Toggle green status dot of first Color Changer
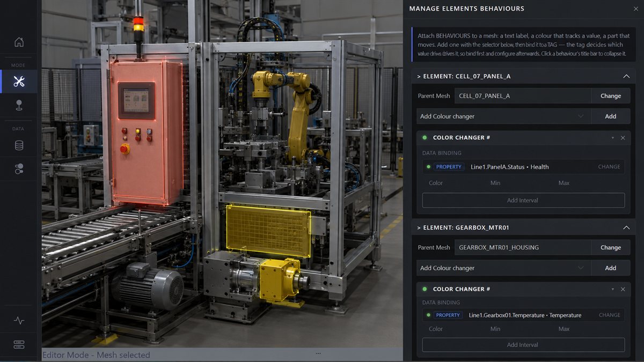The width and height of the screenshot is (644, 362). 425,138
